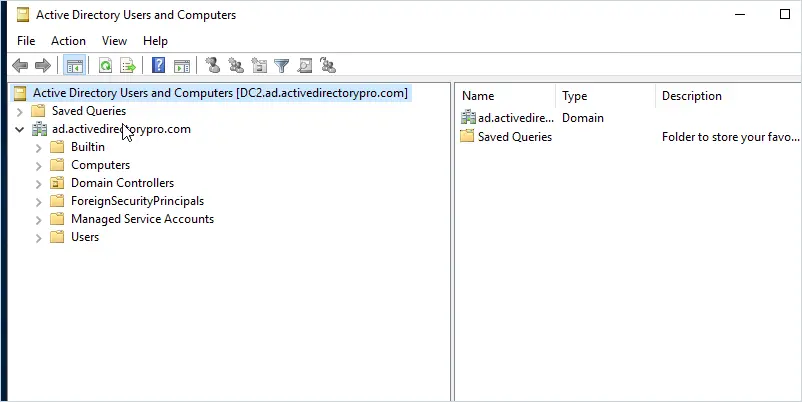
Task: Select the ForeignSecurityPrincipals tree item
Action: click(x=137, y=200)
